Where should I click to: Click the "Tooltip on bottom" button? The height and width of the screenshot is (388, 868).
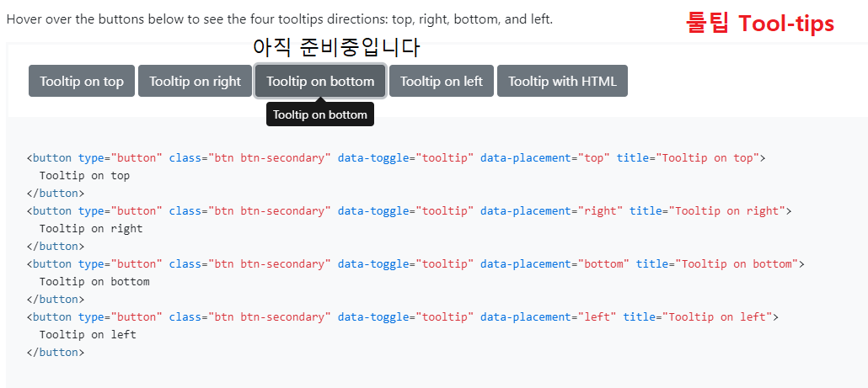pos(320,81)
